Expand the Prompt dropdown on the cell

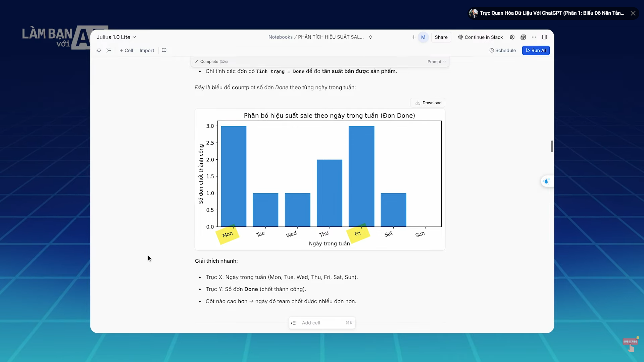coord(436,61)
